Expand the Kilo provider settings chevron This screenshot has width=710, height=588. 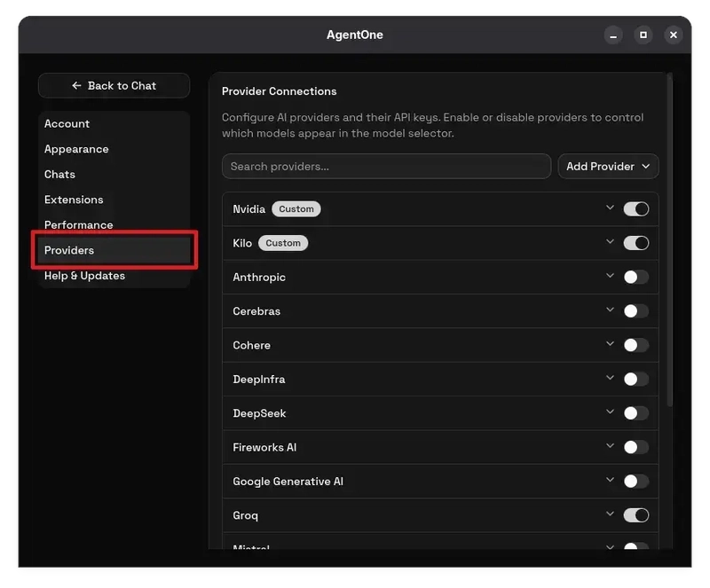[610, 241]
